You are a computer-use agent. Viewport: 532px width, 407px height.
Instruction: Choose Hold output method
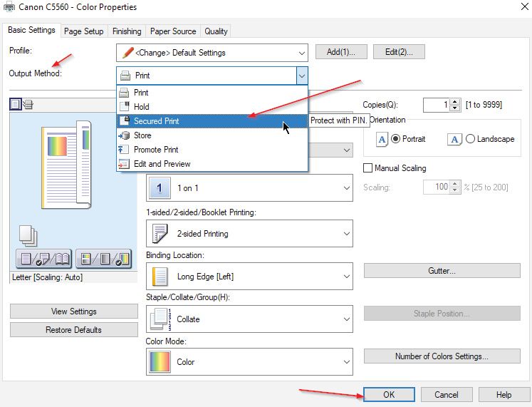click(x=212, y=107)
